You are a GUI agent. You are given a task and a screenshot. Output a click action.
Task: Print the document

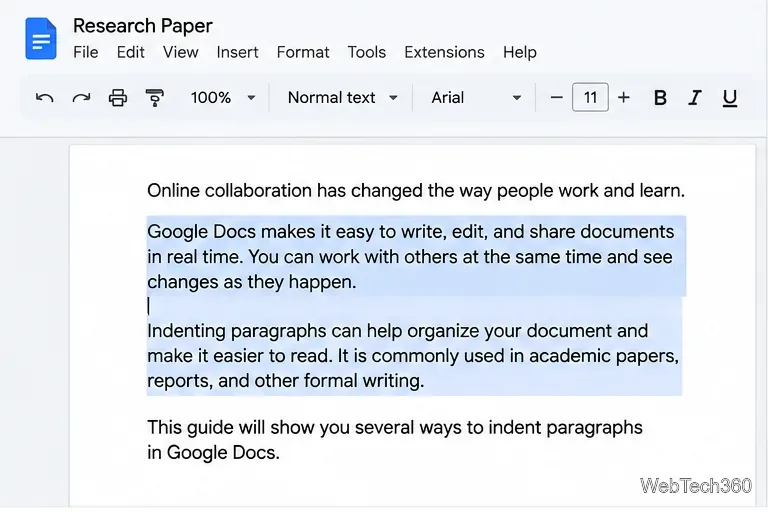click(x=118, y=98)
